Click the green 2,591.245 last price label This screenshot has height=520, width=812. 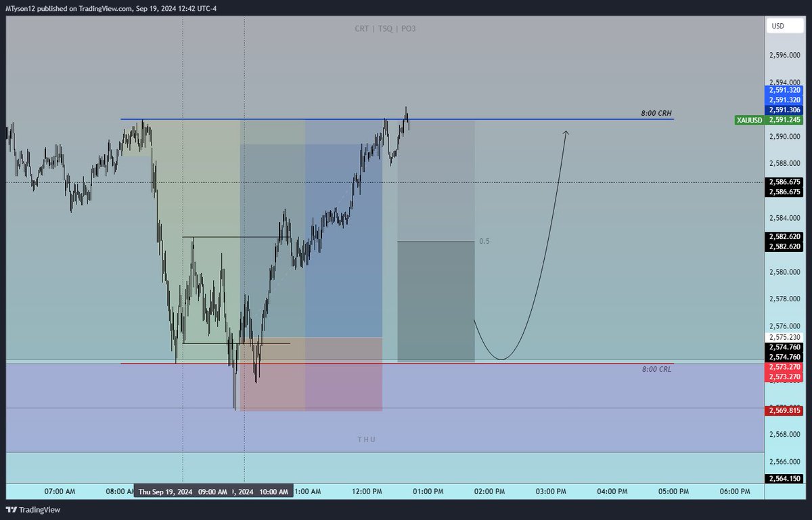(788, 120)
